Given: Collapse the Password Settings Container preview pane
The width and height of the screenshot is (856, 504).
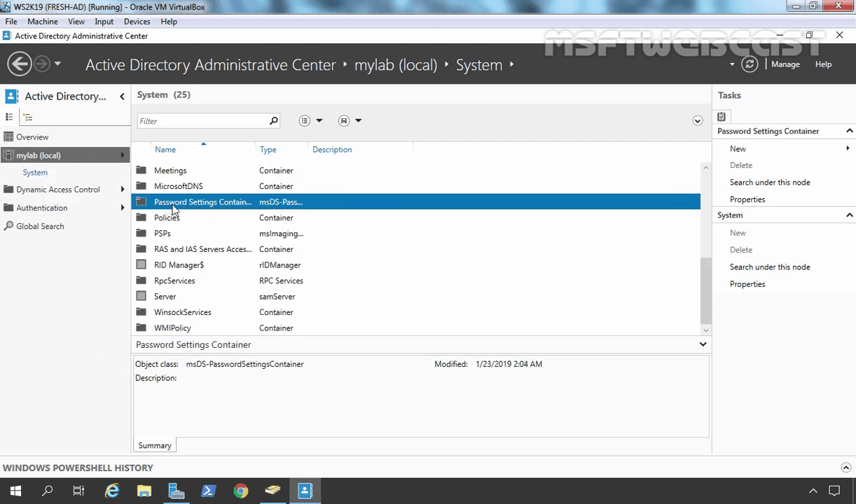Looking at the screenshot, I should pyautogui.click(x=703, y=344).
